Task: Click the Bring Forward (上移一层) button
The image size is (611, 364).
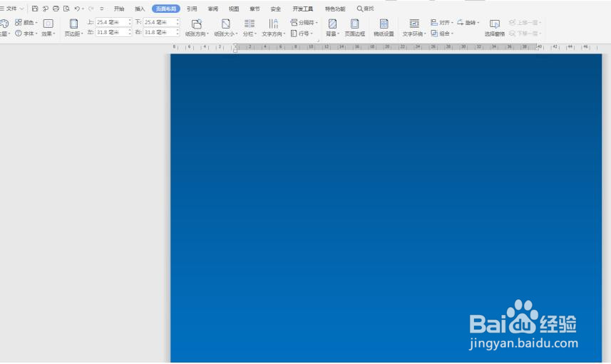Action: pos(525,23)
